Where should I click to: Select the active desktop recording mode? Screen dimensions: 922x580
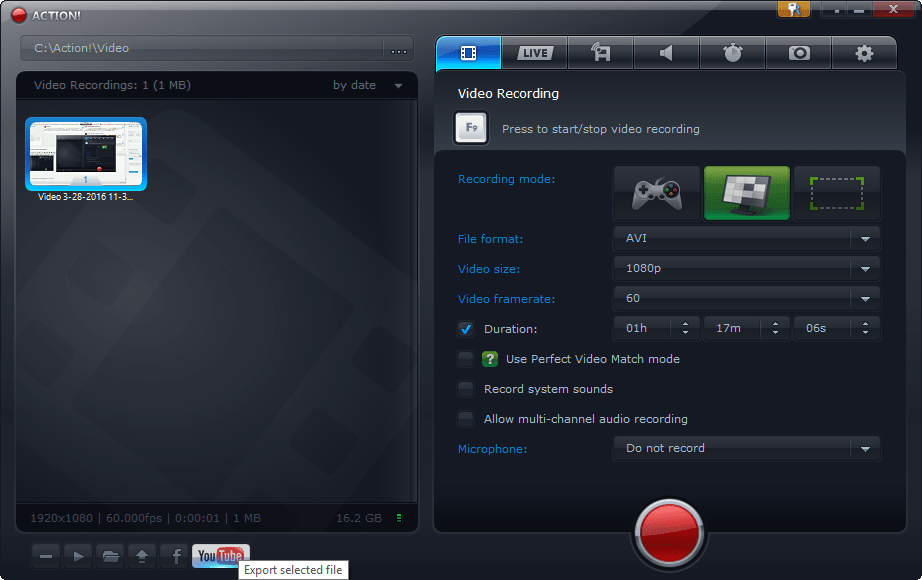click(747, 193)
